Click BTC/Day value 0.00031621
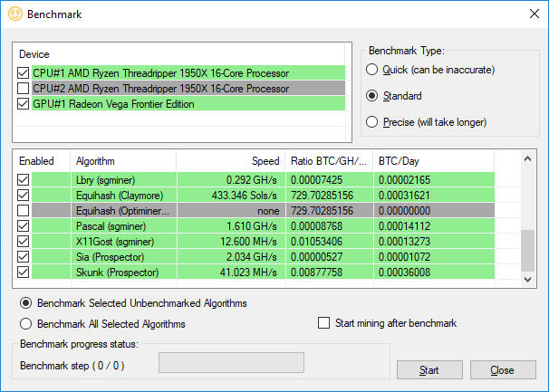 [x=404, y=196]
